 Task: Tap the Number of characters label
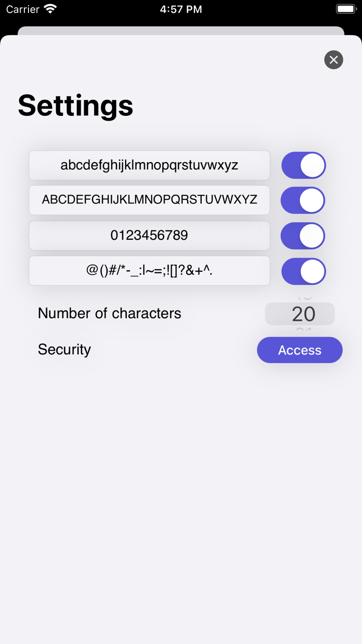109,313
